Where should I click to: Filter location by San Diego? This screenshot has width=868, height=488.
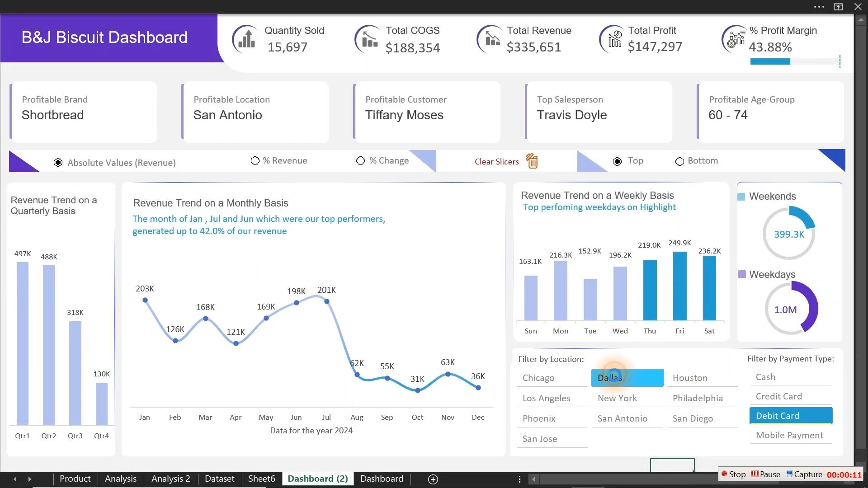pyautogui.click(x=702, y=418)
